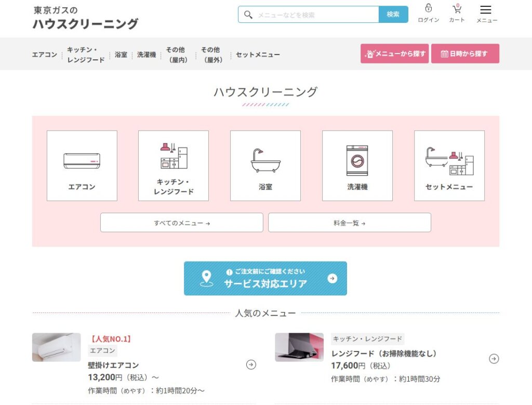Click the 日時から探す button
This screenshot has width=532, height=405.
click(465, 53)
